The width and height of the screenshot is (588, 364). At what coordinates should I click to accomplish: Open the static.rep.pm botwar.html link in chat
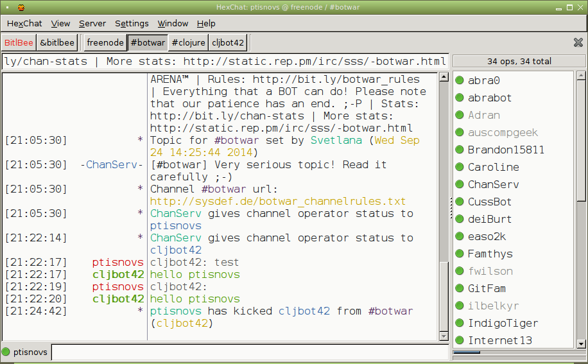281,128
